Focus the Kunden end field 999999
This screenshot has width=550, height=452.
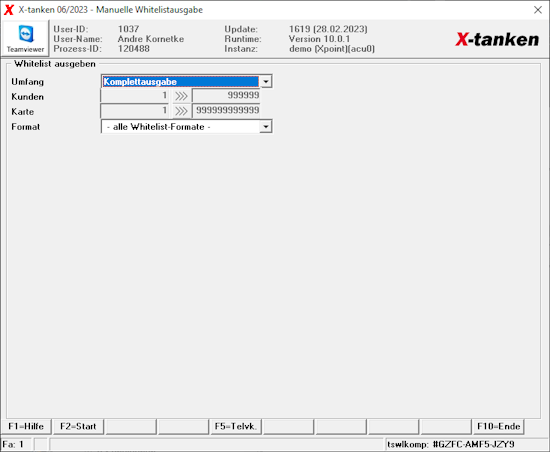226,96
